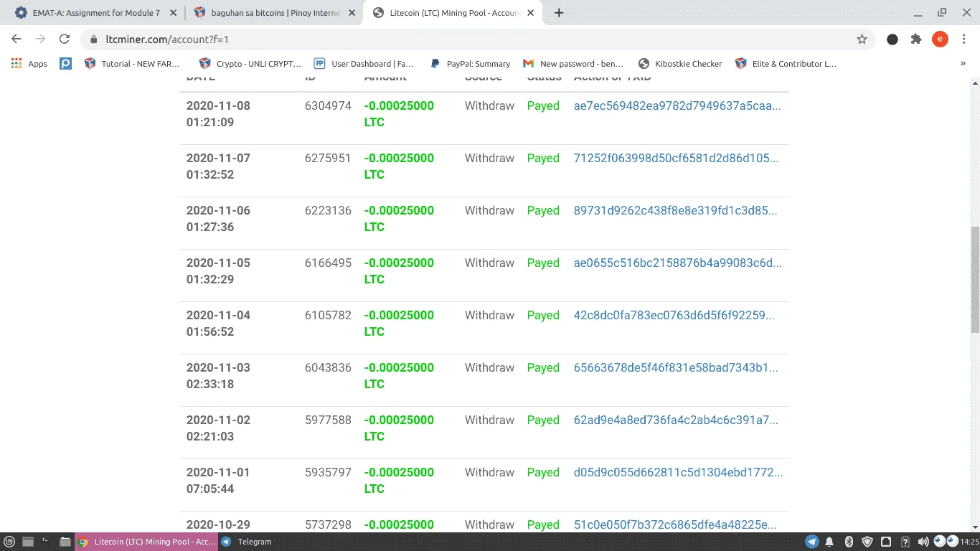Open the Apps shortcut in bookmarks bar
The image size is (980, 551).
tap(29, 64)
